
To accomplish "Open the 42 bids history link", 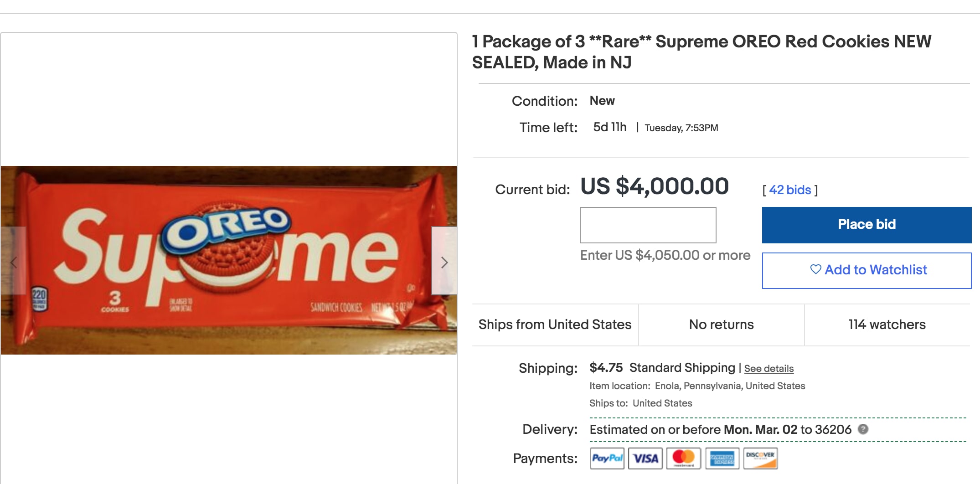I will pyautogui.click(x=790, y=190).
